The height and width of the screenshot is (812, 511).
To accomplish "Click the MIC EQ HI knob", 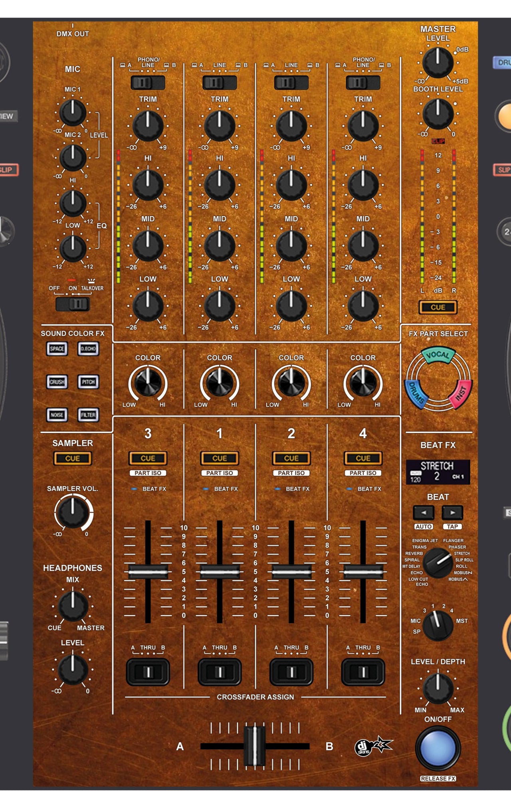I will tap(73, 203).
